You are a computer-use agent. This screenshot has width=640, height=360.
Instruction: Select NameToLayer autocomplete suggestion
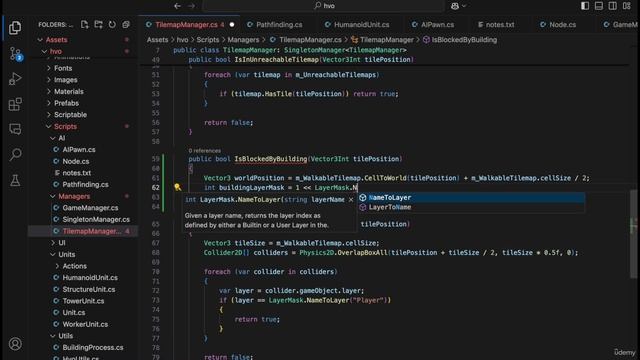(x=471, y=198)
